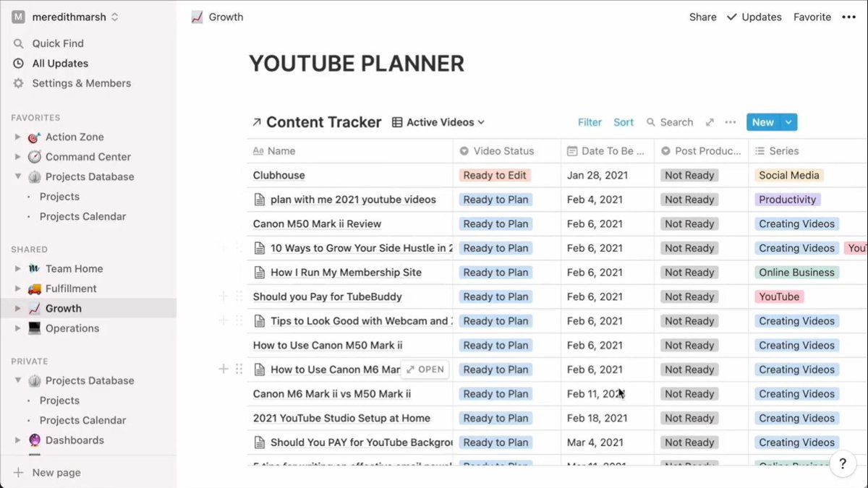Open the New button dropdown arrow
Viewport: 868px width, 488px height.
pyautogui.click(x=788, y=122)
